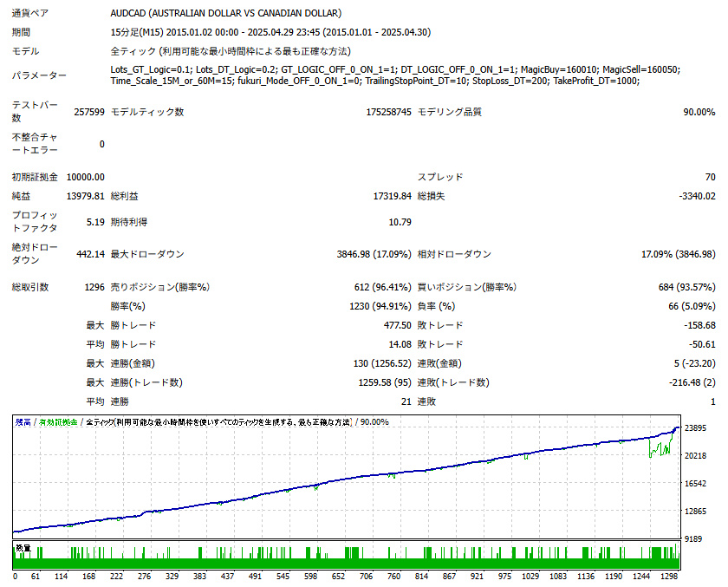Click the loss trades value 66 (5.09%)
The width and height of the screenshot is (728, 587).
coord(692,306)
